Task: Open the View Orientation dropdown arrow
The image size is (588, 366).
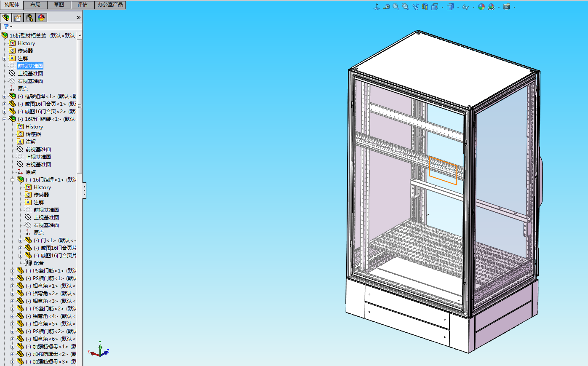Action: coord(442,7)
